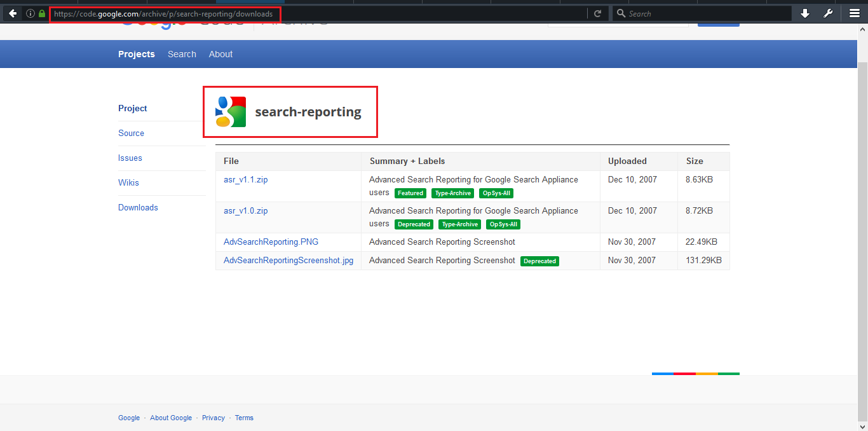Click Type-Archive label in asr_v1.0.zip row
Image resolution: width=868 pixels, height=431 pixels.
(x=460, y=224)
